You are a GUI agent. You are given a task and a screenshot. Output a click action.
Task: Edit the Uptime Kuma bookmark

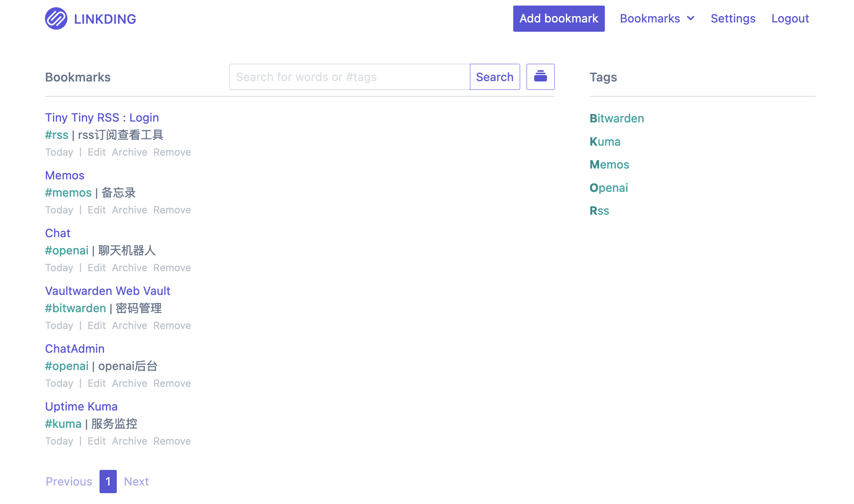coord(97,441)
